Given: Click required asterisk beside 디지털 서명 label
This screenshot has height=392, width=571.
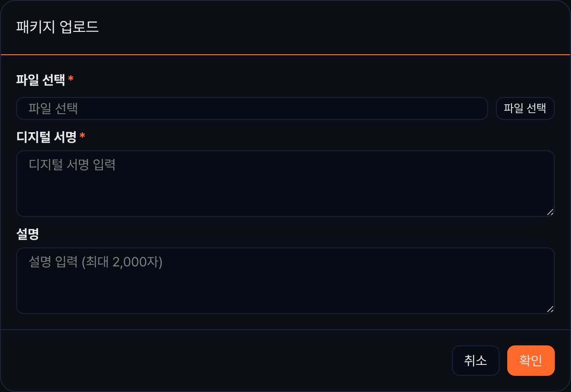Looking at the screenshot, I should (x=82, y=137).
